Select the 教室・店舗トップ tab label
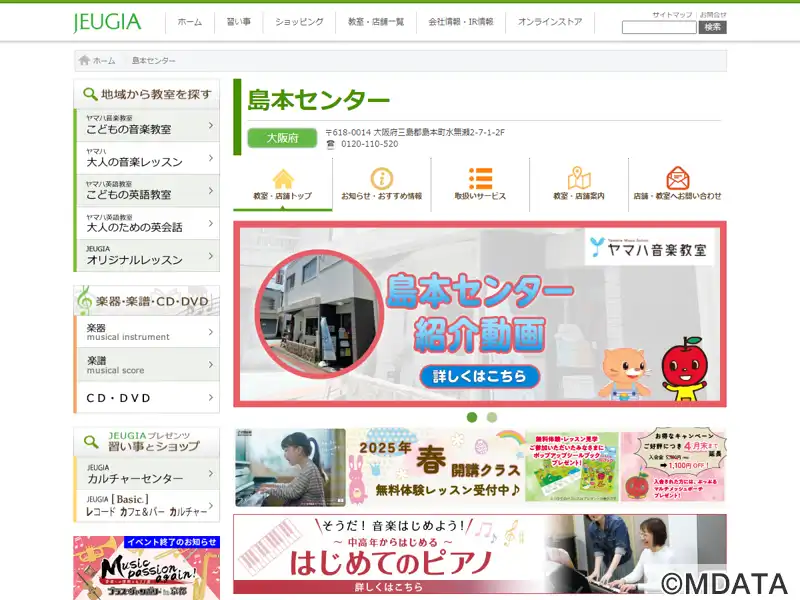 [283, 196]
